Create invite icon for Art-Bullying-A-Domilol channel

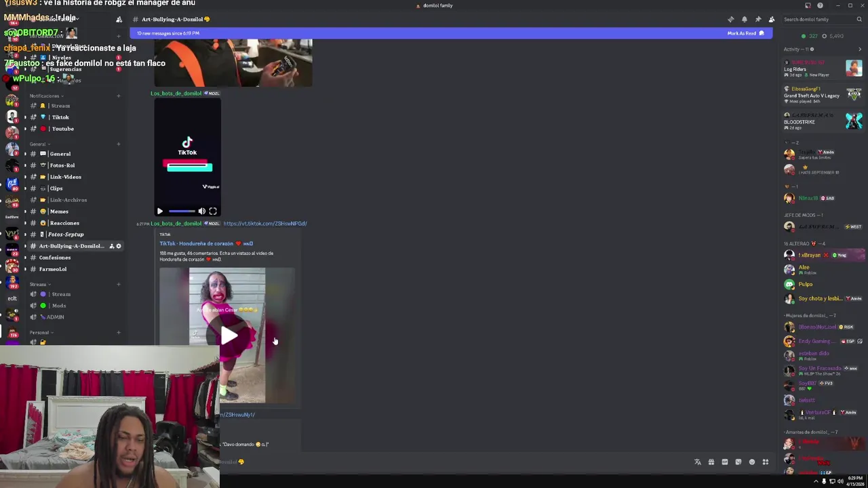pos(111,246)
